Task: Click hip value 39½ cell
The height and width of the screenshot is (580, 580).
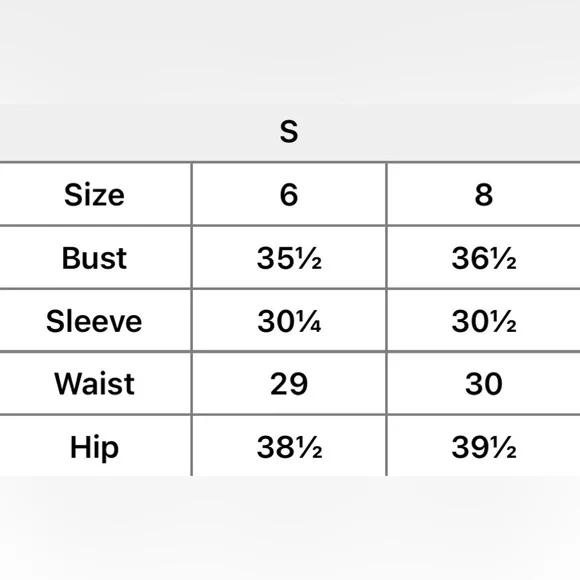Action: 484,446
